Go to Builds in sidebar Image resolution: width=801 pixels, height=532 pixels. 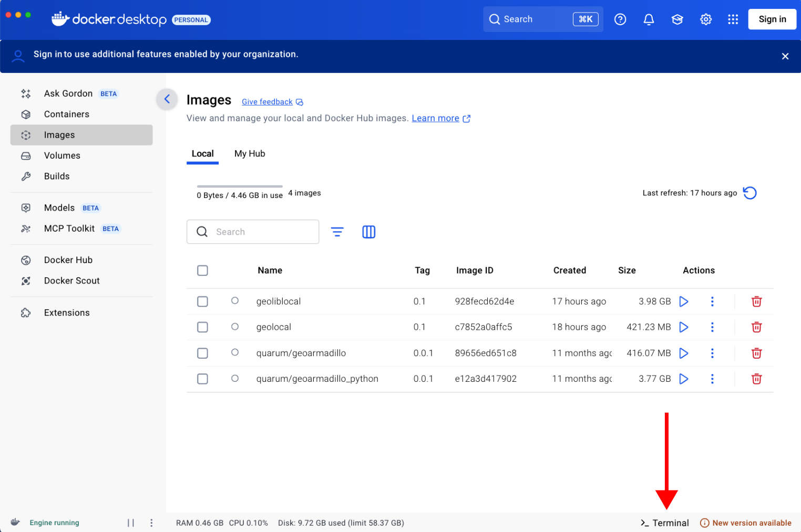(81, 176)
